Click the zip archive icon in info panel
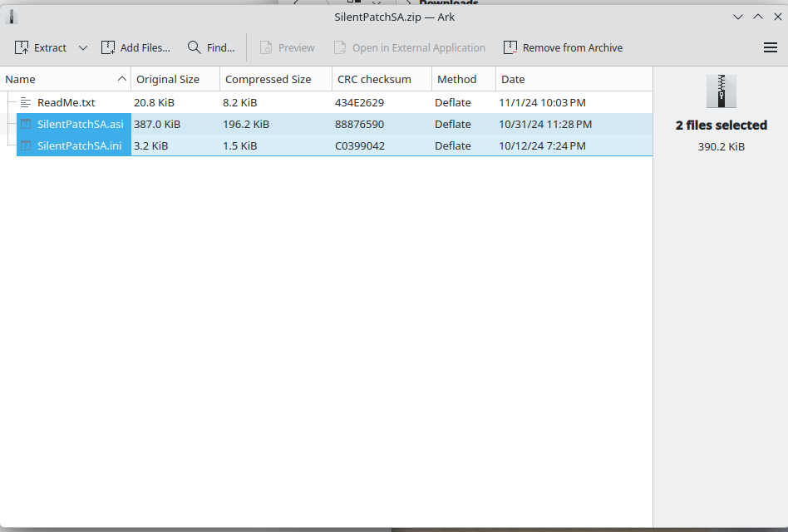 (722, 91)
